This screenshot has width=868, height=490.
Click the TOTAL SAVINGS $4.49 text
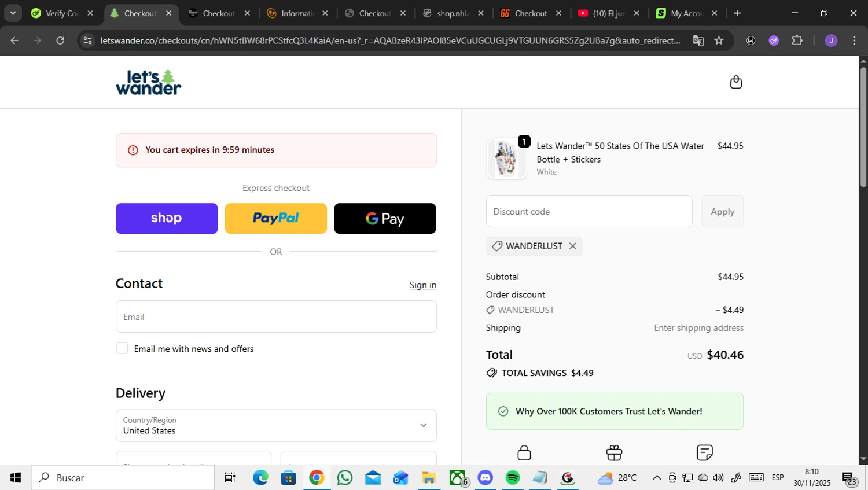[x=547, y=373]
